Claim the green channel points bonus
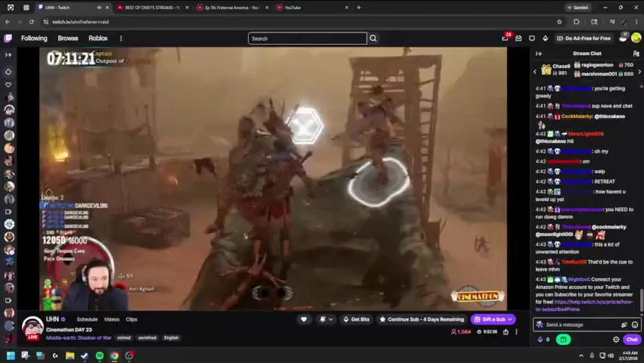 click(563, 340)
